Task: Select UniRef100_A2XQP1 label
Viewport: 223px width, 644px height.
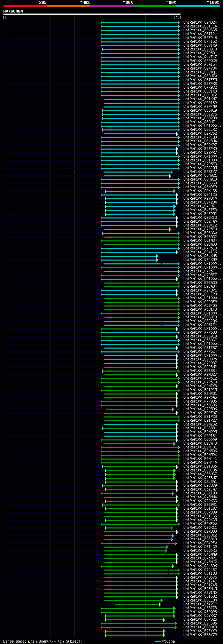Action: coord(200,291)
